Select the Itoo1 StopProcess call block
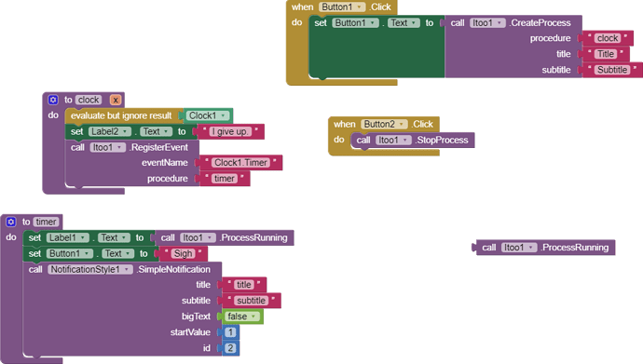 (413, 140)
